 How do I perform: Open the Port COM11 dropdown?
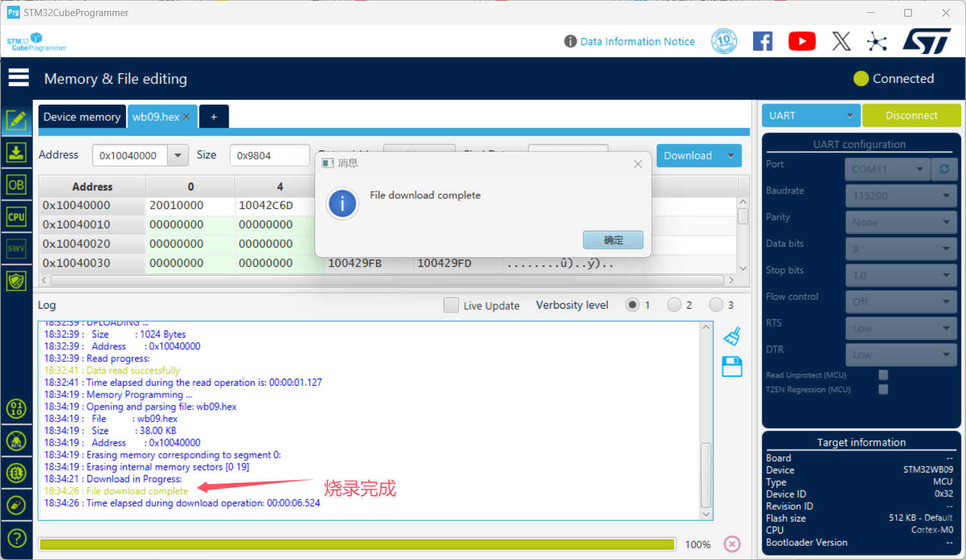[888, 169]
